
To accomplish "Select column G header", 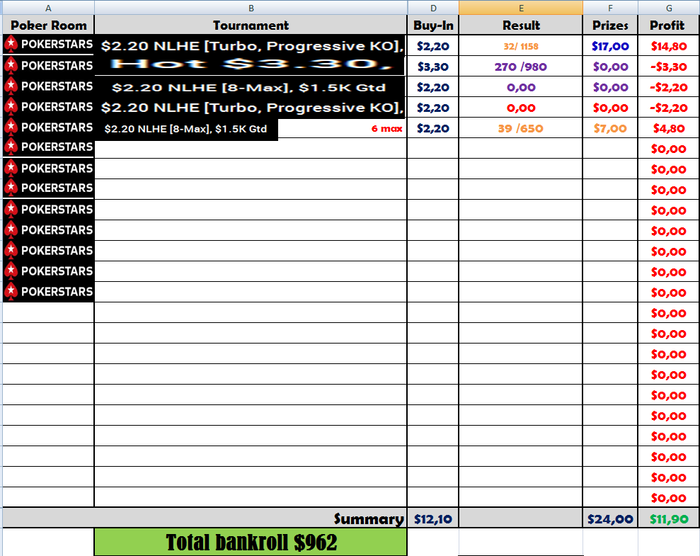I will (x=669, y=8).
